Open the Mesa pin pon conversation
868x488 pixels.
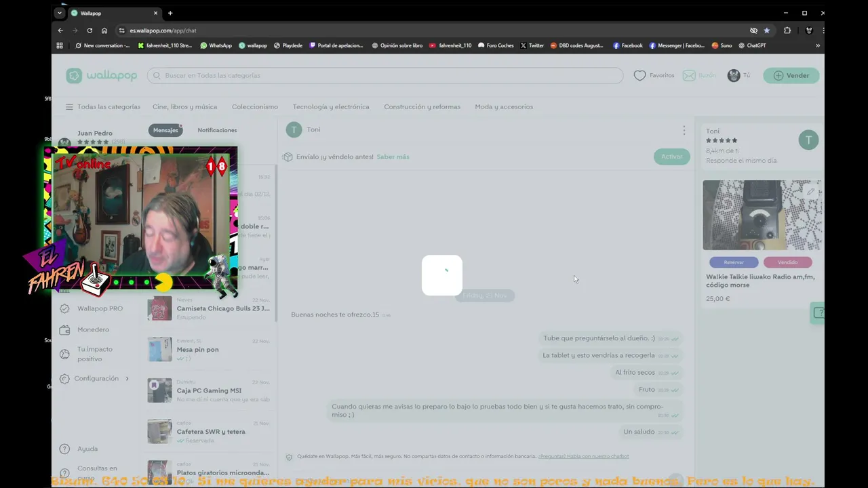(209, 350)
